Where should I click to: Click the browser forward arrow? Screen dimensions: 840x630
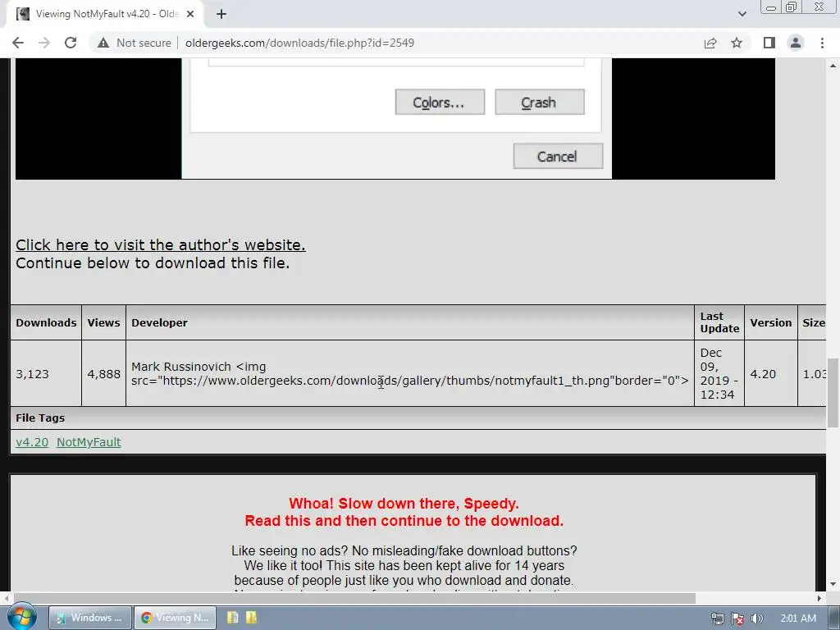click(x=44, y=43)
